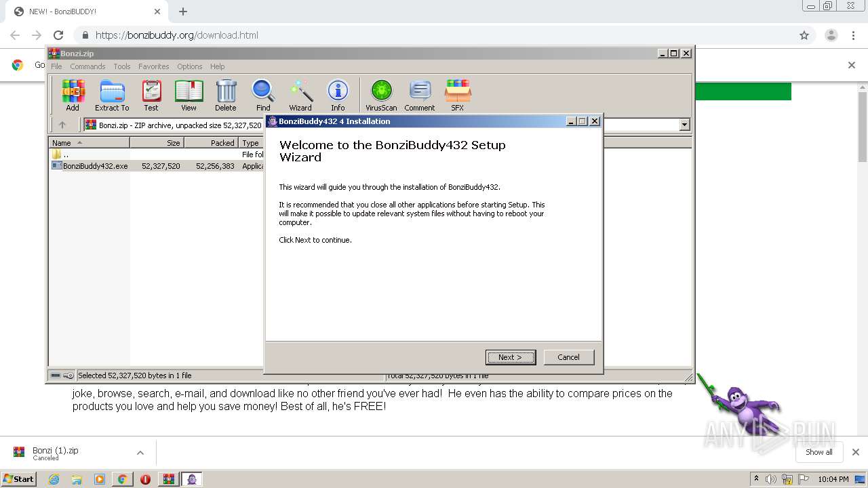The height and width of the screenshot is (488, 868).
Task: Run VirusScan on the archive
Action: pyautogui.click(x=381, y=95)
